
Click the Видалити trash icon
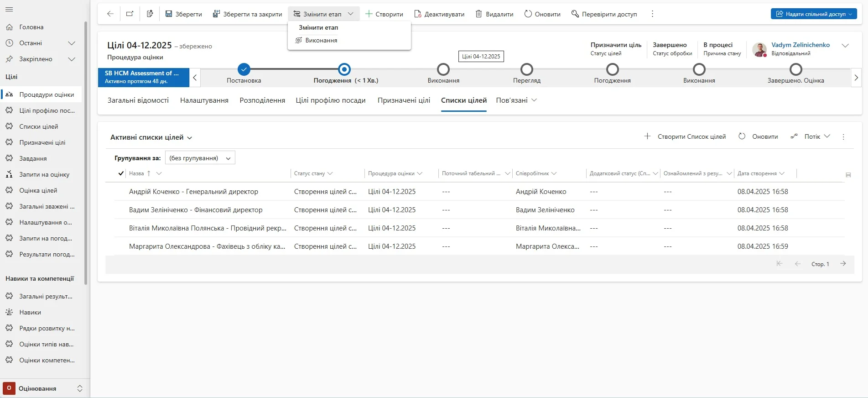point(478,14)
